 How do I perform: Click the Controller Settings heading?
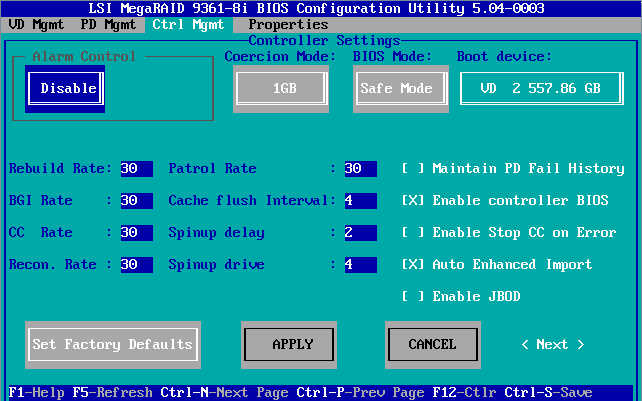tap(324, 41)
